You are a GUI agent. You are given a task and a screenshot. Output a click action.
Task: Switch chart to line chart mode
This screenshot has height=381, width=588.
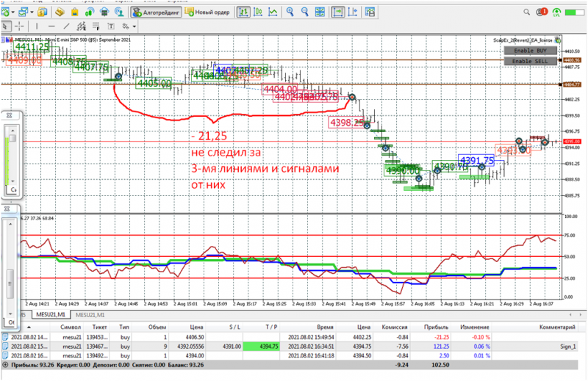tap(273, 12)
